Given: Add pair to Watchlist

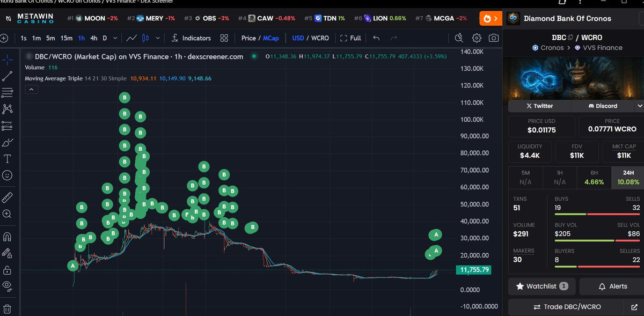Looking at the screenshot, I should pos(542,286).
